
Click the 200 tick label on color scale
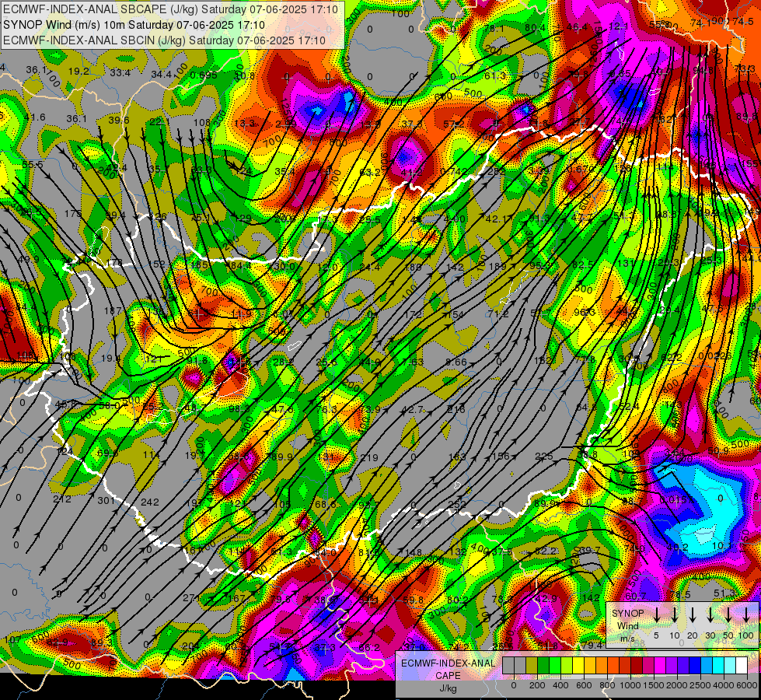(x=537, y=685)
